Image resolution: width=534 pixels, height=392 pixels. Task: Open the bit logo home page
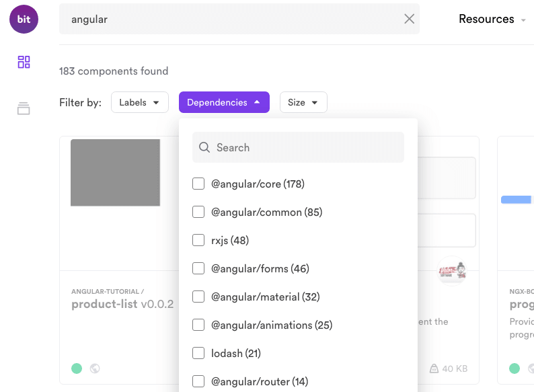24,19
